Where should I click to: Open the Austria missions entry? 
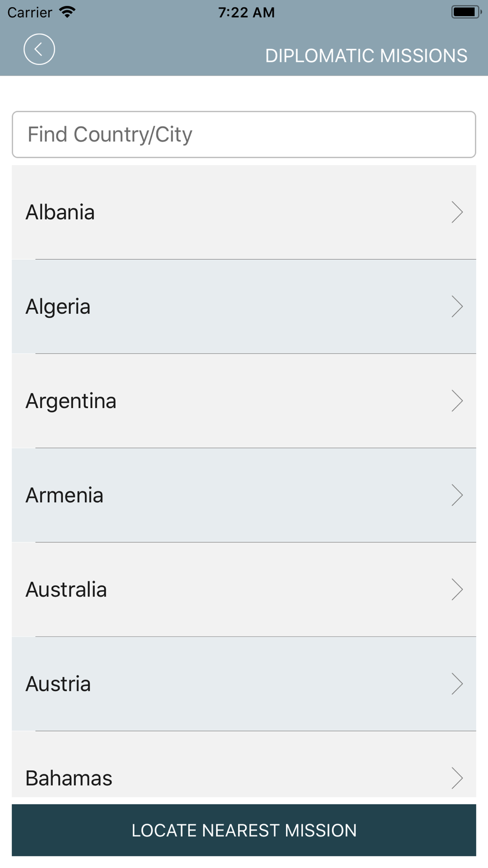pyautogui.click(x=244, y=683)
